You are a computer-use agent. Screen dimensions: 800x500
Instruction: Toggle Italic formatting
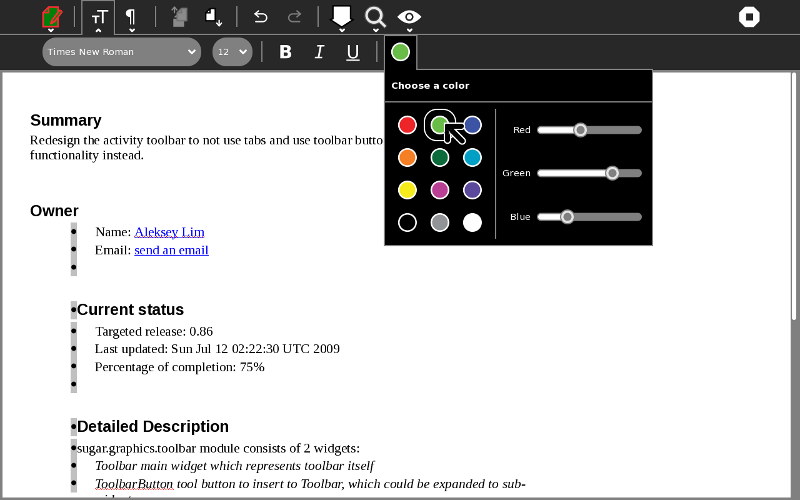point(319,52)
